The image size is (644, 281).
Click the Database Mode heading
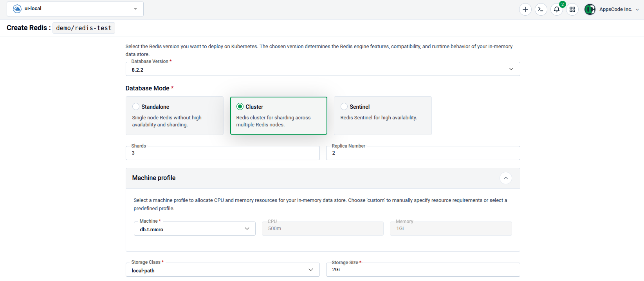click(x=147, y=88)
